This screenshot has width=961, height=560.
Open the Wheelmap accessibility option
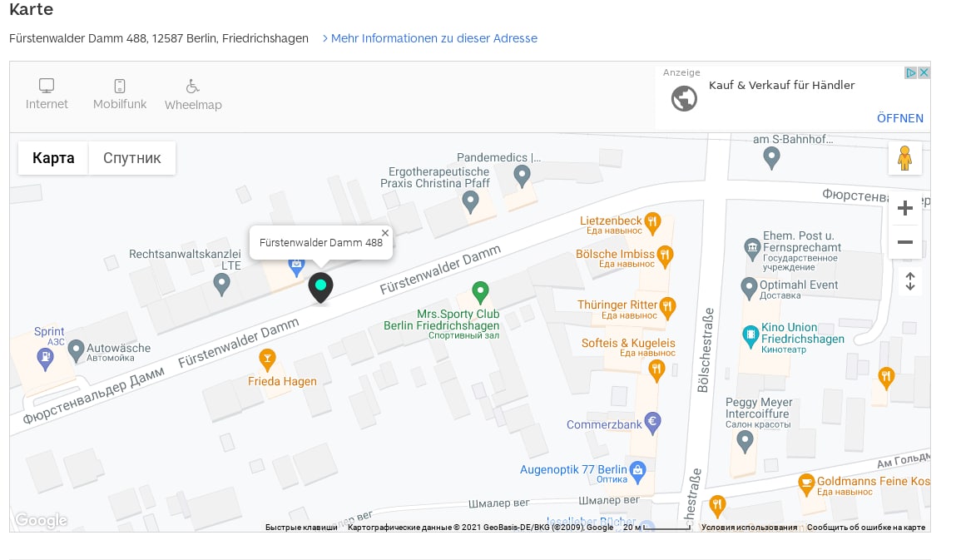193,94
